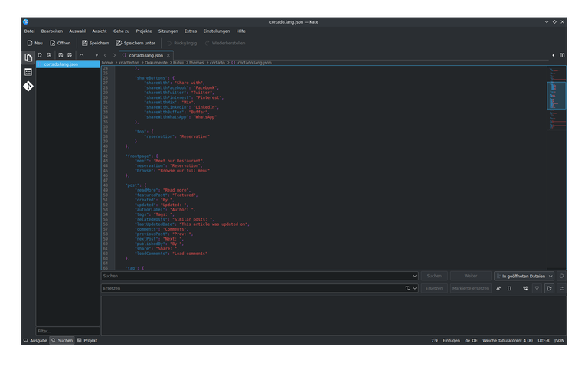
Task: Open the 'In geöffneten Dateien' search scope dropdown
Action: click(x=524, y=276)
